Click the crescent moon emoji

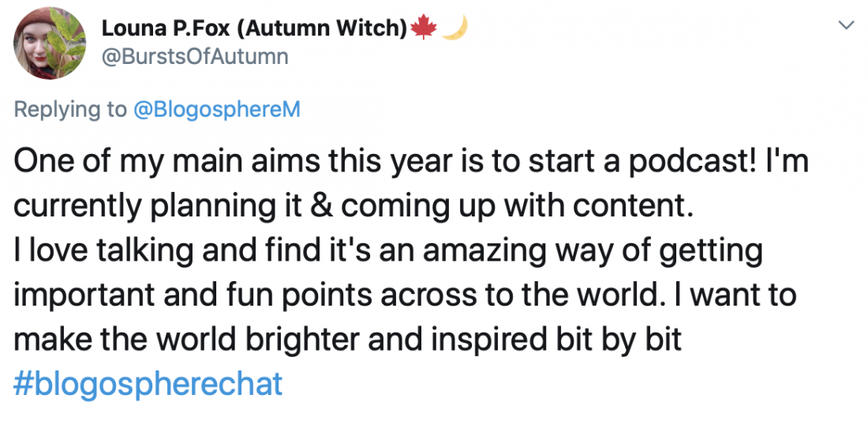tap(453, 28)
